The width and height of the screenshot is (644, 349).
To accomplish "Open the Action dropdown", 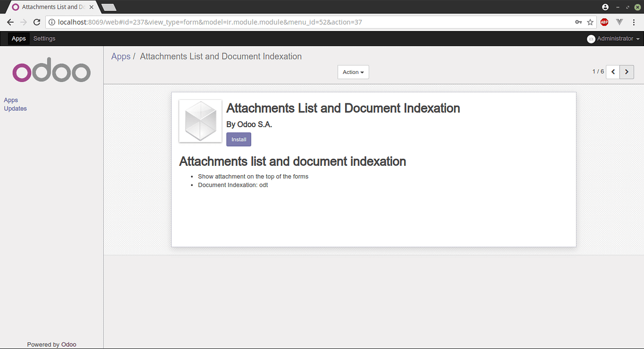I will click(353, 72).
